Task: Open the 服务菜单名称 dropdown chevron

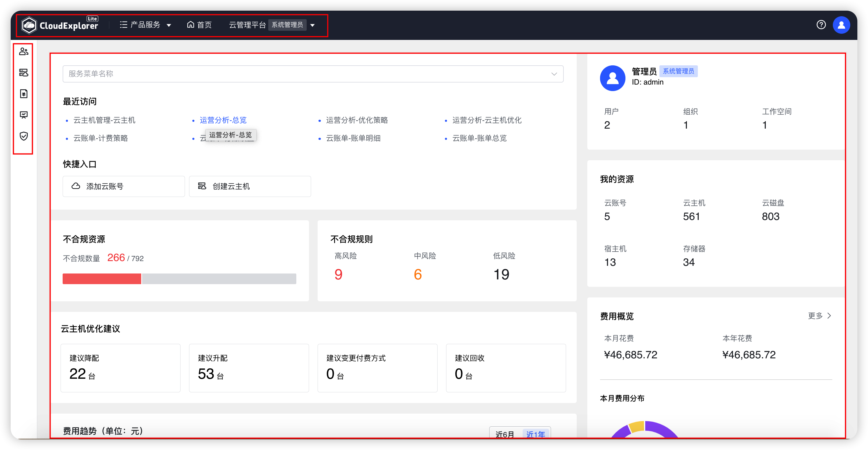Action: tap(554, 74)
